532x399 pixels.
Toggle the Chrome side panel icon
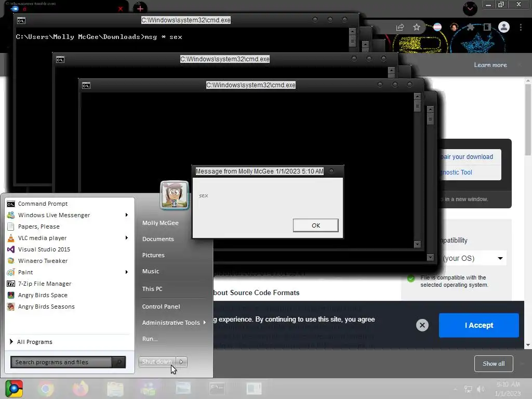pos(487,27)
